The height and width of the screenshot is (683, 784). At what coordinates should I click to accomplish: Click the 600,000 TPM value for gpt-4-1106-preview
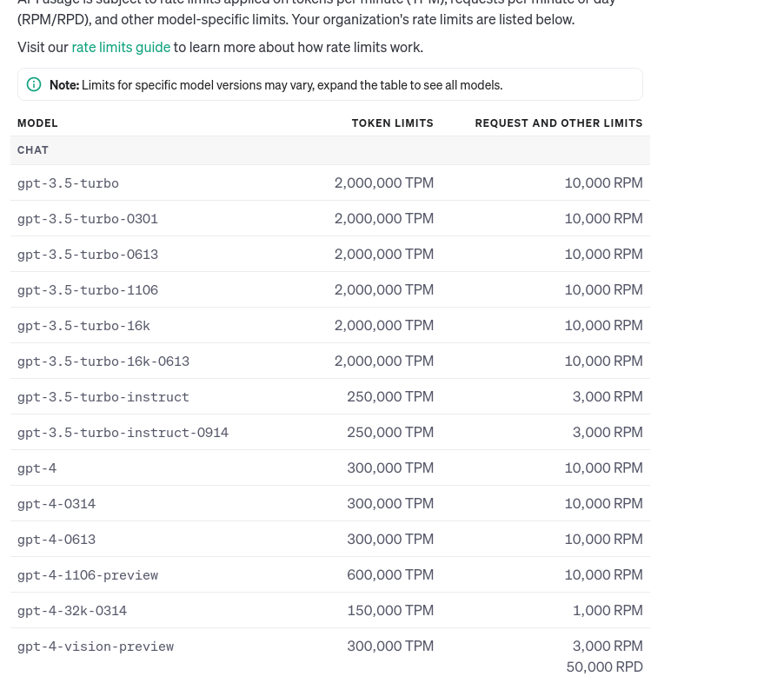click(x=390, y=575)
